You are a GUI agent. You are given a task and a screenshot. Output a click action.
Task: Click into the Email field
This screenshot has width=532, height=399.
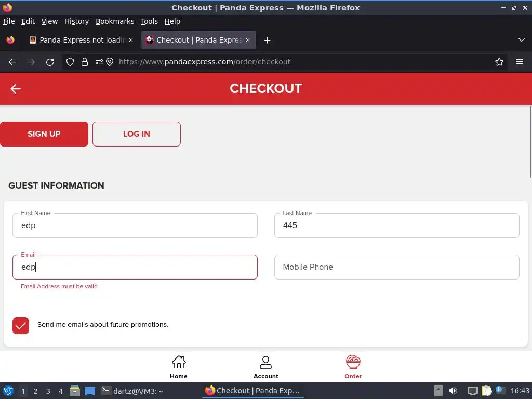135,267
